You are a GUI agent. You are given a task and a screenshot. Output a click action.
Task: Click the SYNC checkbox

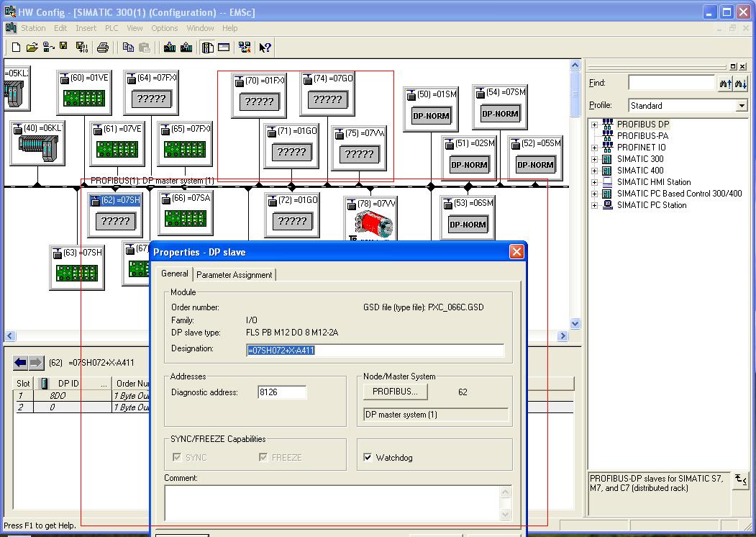tap(177, 457)
